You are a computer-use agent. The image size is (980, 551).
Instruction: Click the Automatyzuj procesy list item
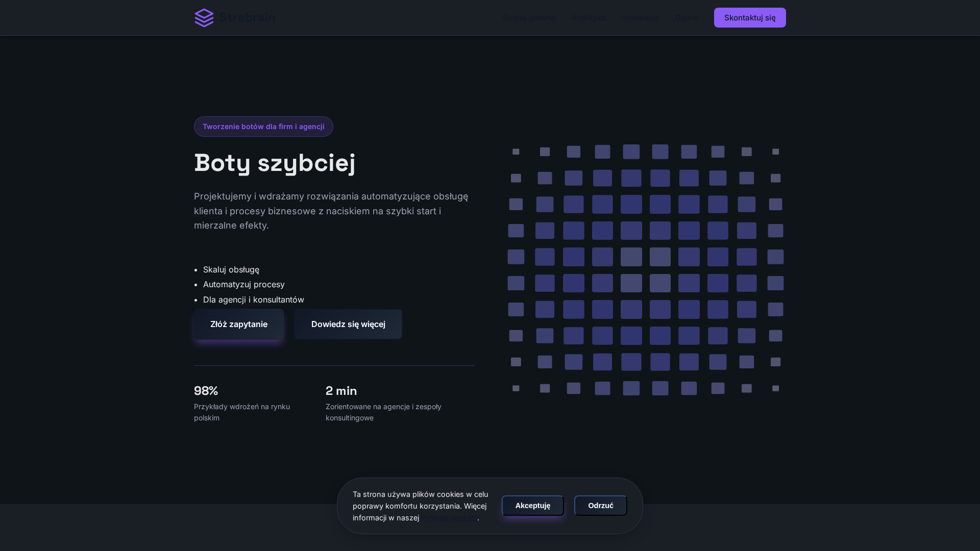pos(244,284)
